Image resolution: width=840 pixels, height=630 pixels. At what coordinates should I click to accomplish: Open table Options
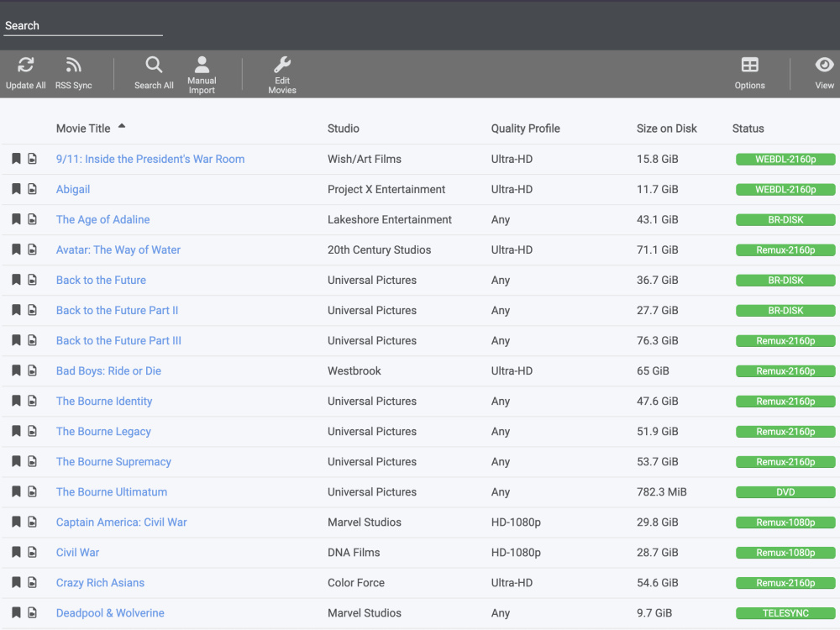coord(749,73)
